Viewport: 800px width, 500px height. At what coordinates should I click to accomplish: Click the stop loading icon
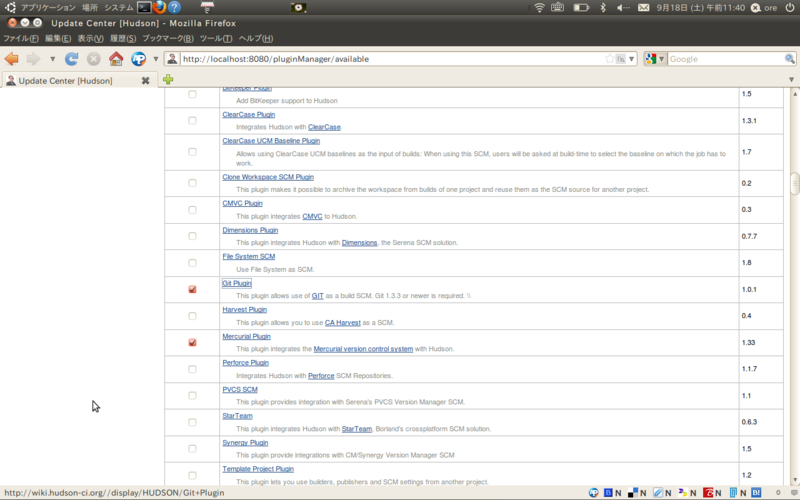point(93,59)
